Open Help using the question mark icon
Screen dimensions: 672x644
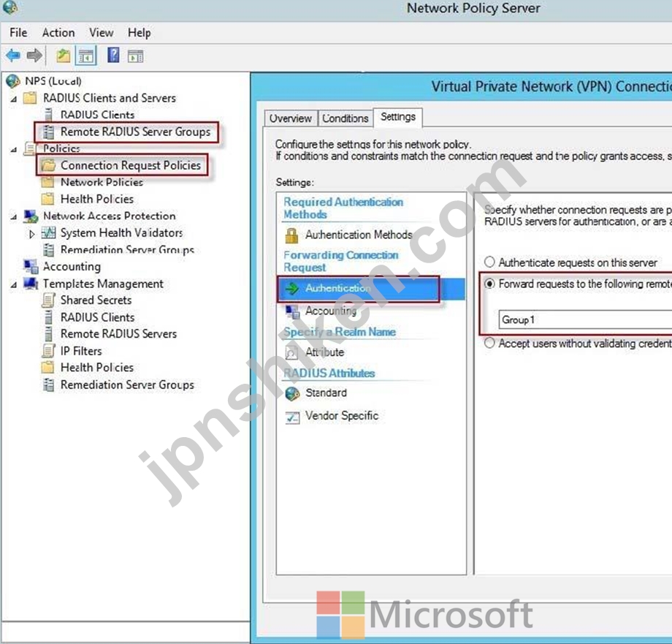pos(113,56)
